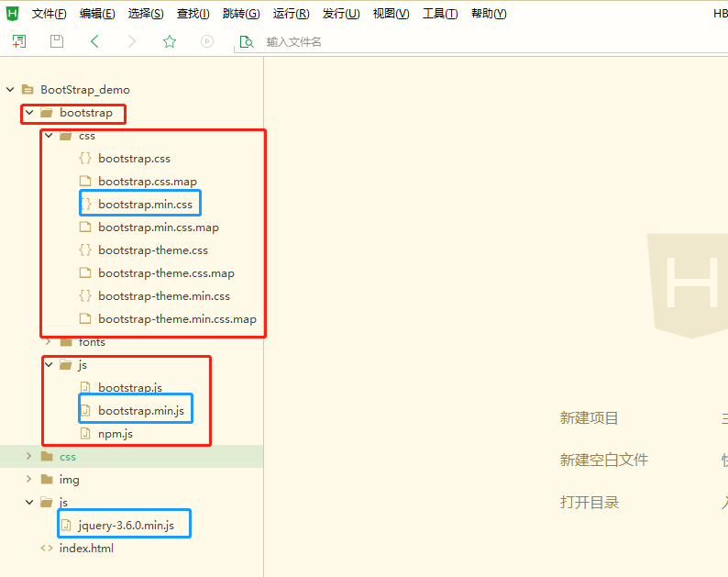Click the run play icon
728x577 pixels.
pyautogui.click(x=207, y=41)
